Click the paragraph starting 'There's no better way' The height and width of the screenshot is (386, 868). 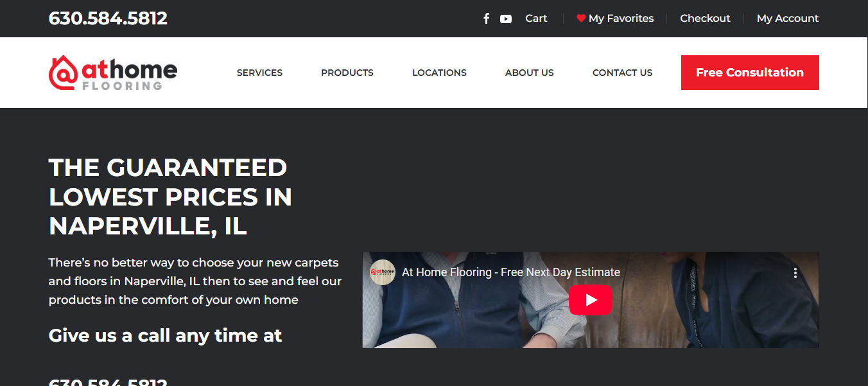click(x=195, y=281)
